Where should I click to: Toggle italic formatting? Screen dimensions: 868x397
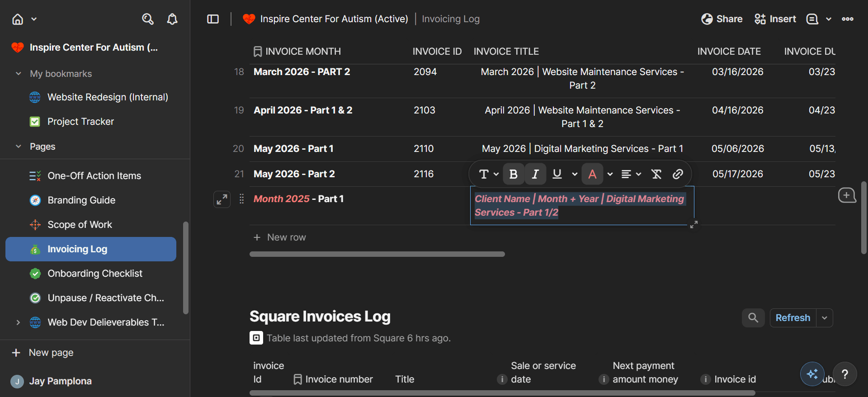pyautogui.click(x=535, y=174)
